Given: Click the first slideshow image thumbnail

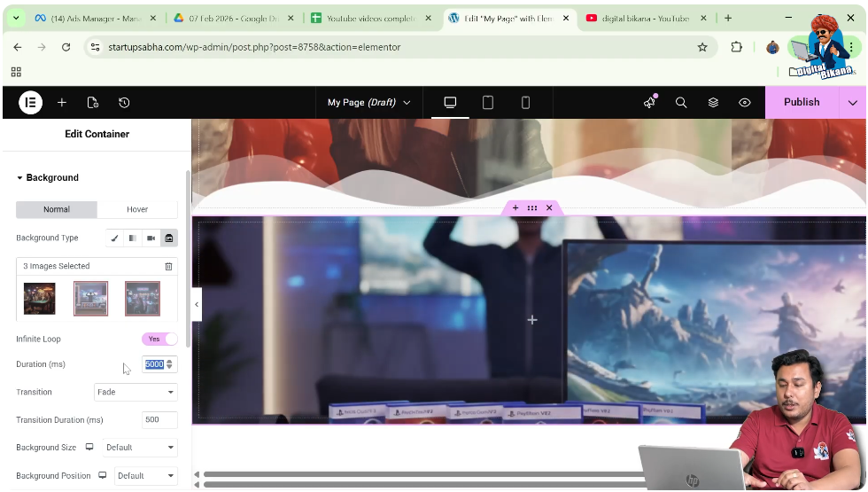Looking at the screenshot, I should coord(39,299).
